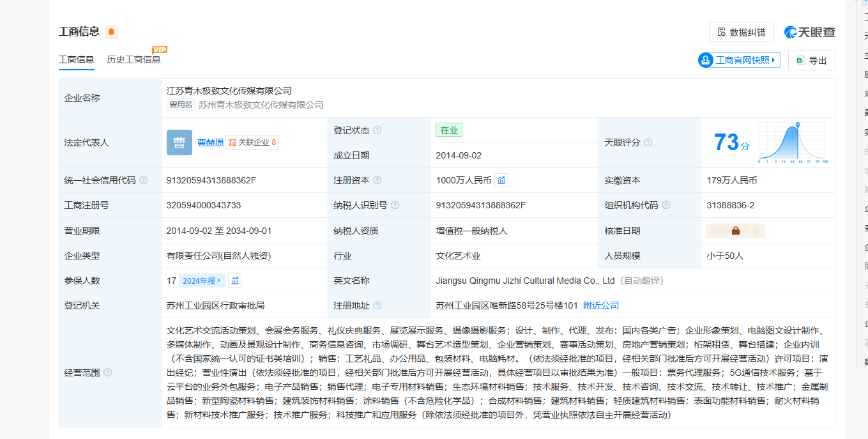The height and width of the screenshot is (439, 868).
Task: Open the 工商官网快照 snapshot dropdown
Action: tap(739, 60)
